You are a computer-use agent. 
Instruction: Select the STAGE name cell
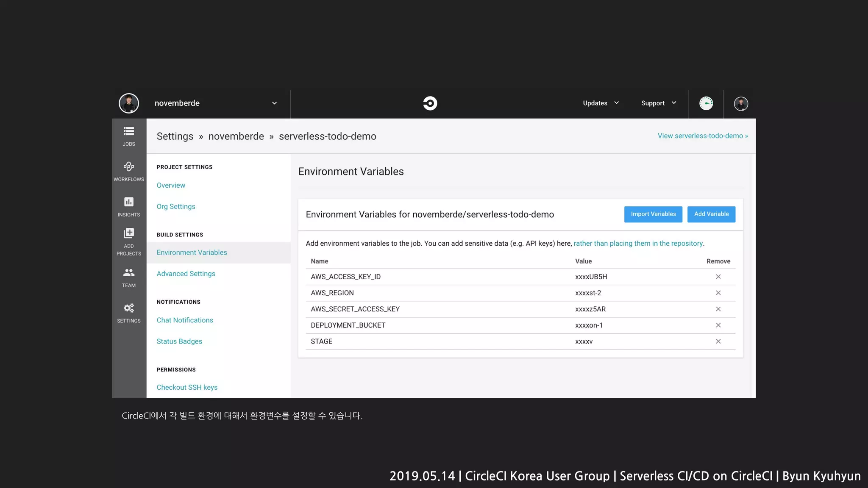coord(321,341)
